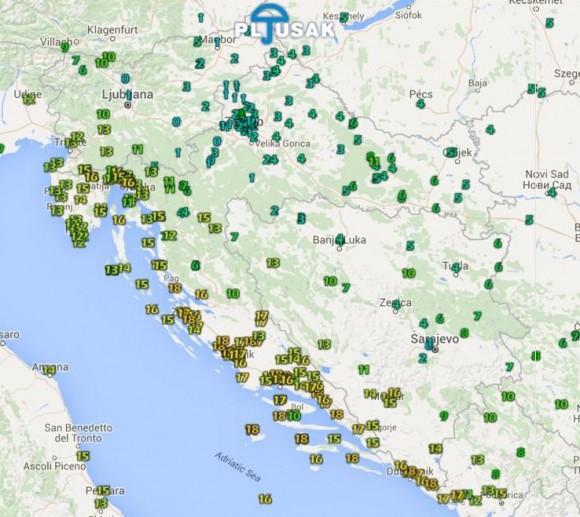Select the Ascoli Piceno city marker
This screenshot has width=580, height=517.
[x=55, y=458]
